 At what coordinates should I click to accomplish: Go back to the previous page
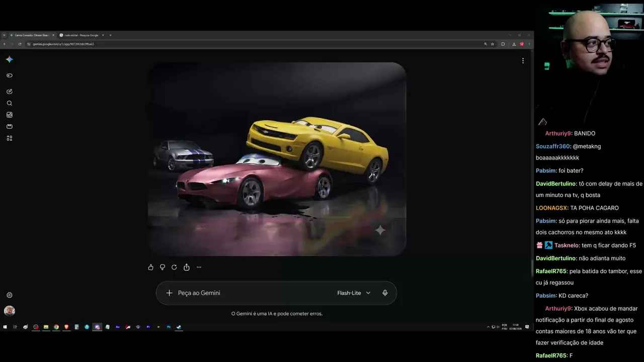point(4,44)
